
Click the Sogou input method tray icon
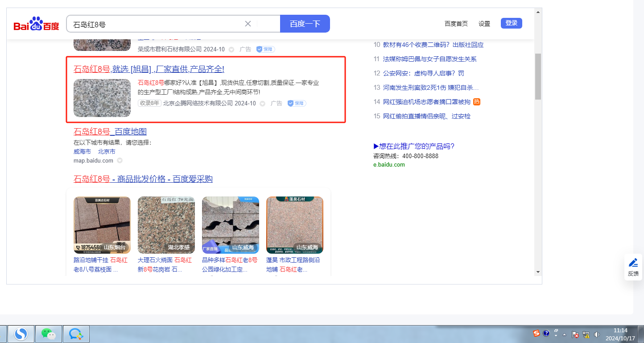coord(537,333)
